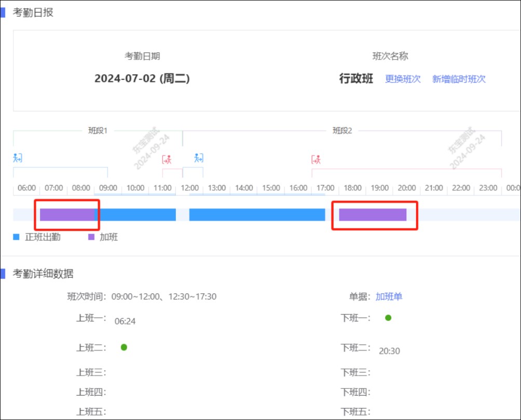Click the red clock-out icon above 11:00

coord(167,159)
